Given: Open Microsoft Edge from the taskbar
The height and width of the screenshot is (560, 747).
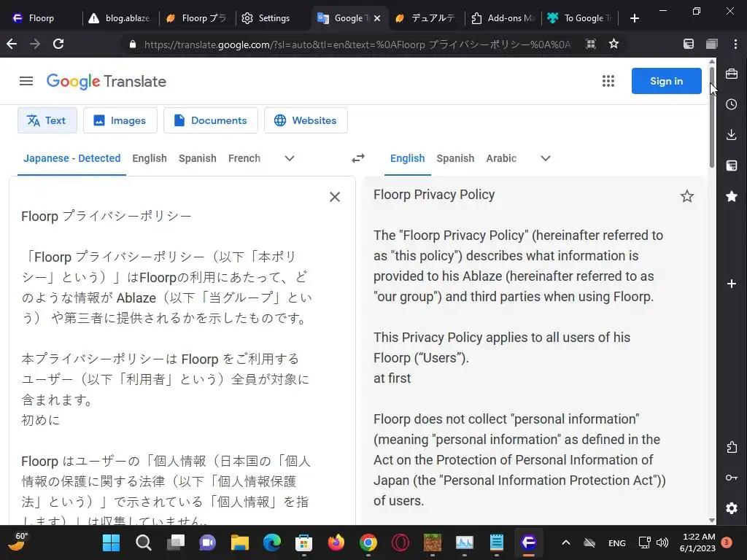Looking at the screenshot, I should click(271, 542).
